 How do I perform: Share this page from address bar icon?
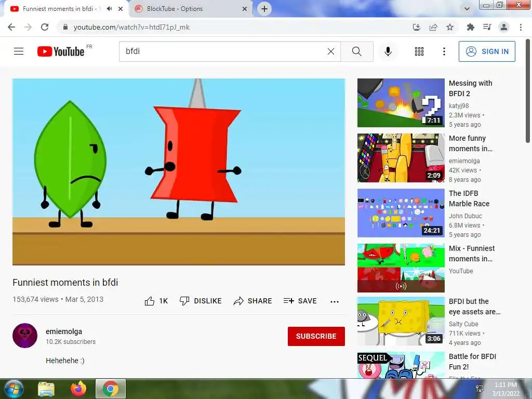click(433, 27)
